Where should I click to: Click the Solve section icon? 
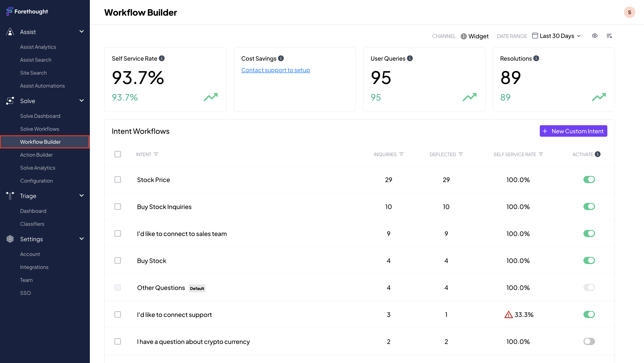point(10,101)
